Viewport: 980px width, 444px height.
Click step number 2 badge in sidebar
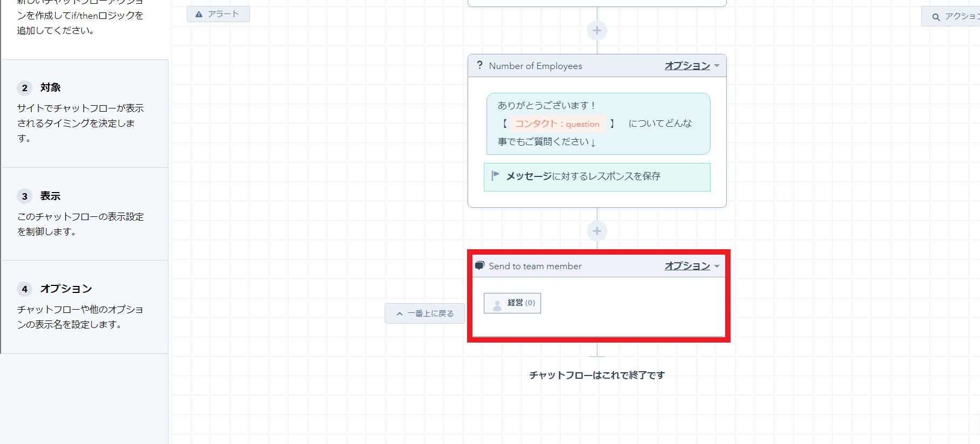(24, 88)
